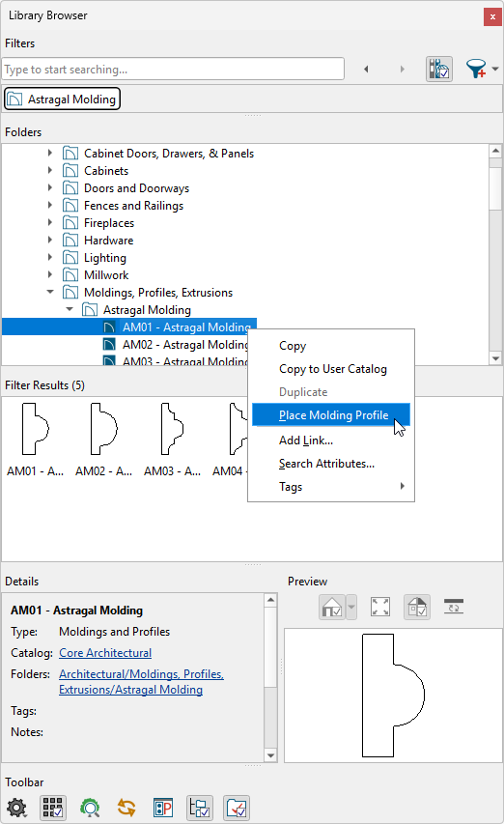Expand the Fences and Railings folder
The height and width of the screenshot is (824, 504).
click(50, 205)
